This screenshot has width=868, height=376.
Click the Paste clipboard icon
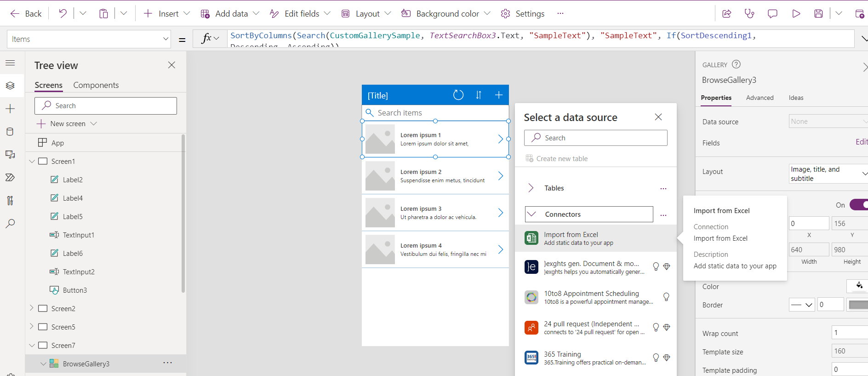click(x=104, y=13)
